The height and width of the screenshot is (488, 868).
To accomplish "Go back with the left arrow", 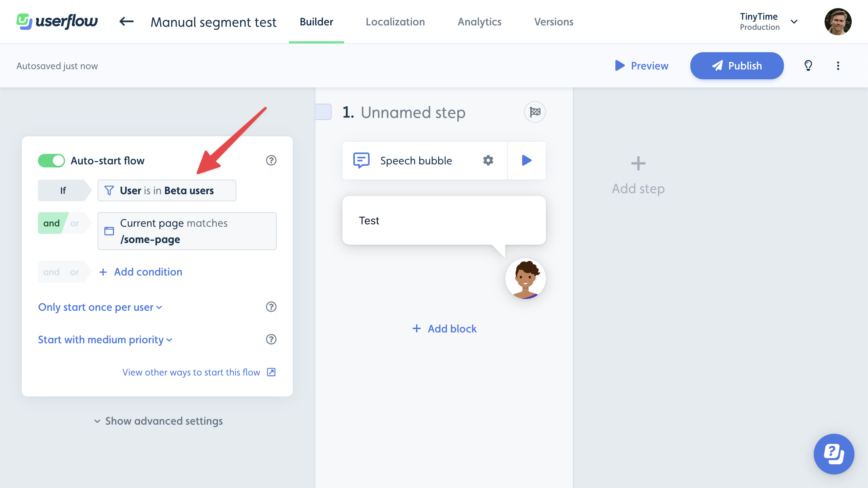I will pos(126,22).
